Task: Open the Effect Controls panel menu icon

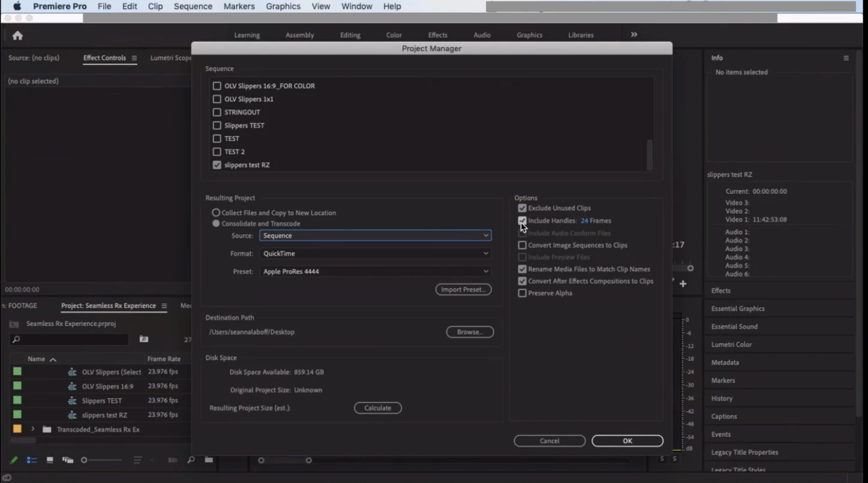Action: (134, 58)
